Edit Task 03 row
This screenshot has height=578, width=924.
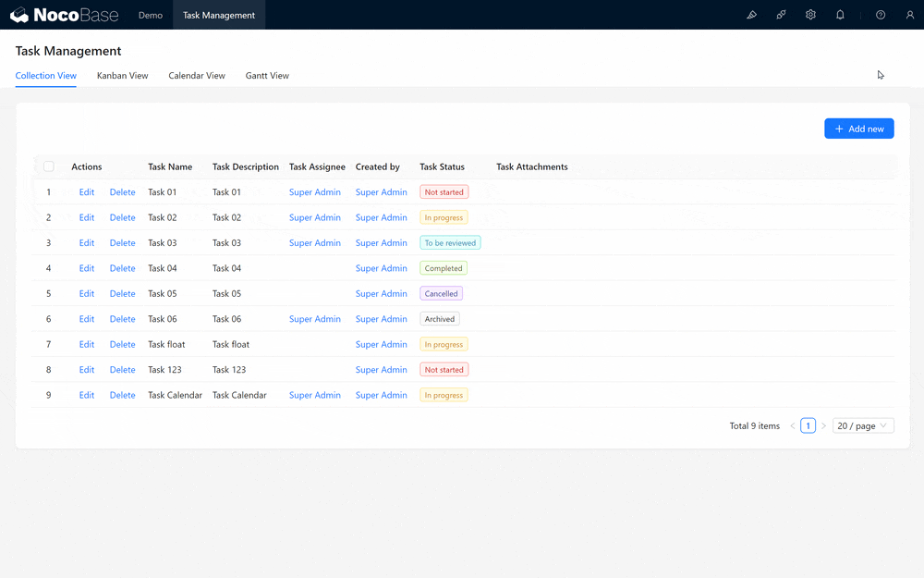click(87, 243)
